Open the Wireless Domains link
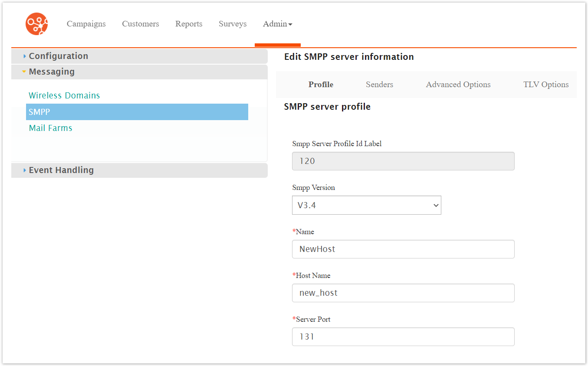 64,95
